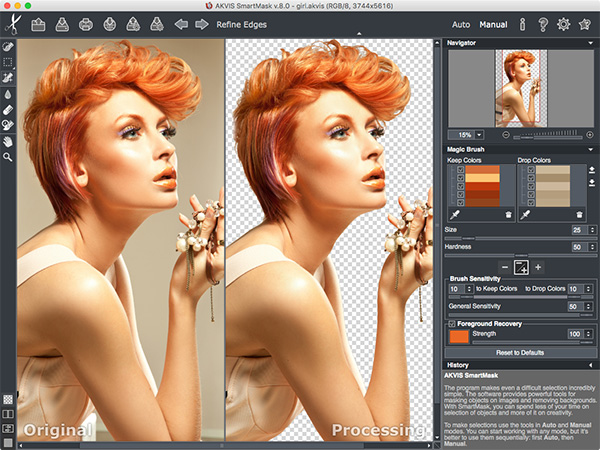
Task: Click the redo right arrow icon
Action: tap(202, 22)
